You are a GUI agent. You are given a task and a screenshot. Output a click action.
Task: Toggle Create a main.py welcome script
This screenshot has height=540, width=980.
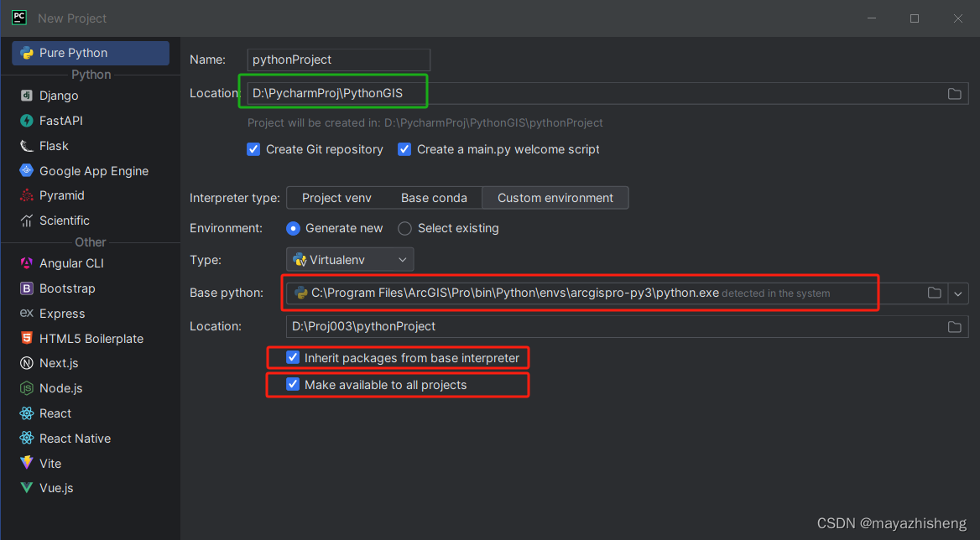[404, 149]
